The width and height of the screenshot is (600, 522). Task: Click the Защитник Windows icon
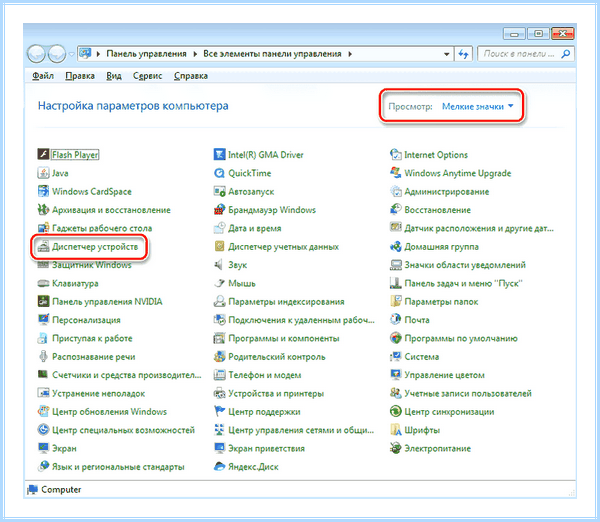coord(43,265)
